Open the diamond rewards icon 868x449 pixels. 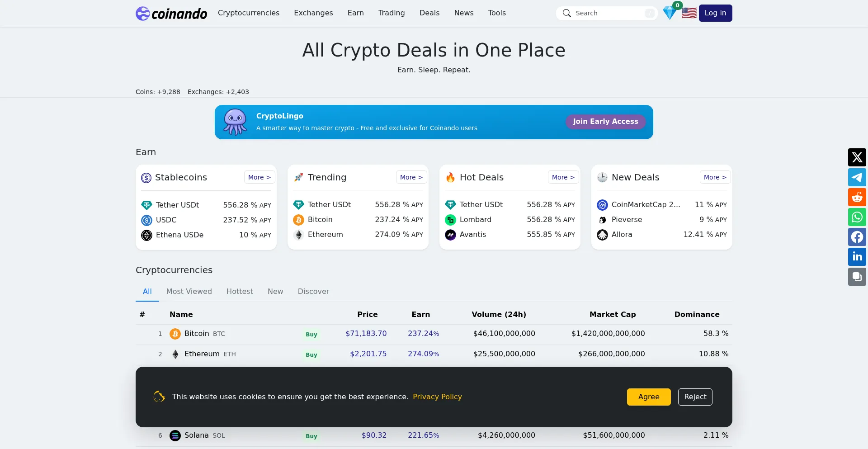point(670,13)
